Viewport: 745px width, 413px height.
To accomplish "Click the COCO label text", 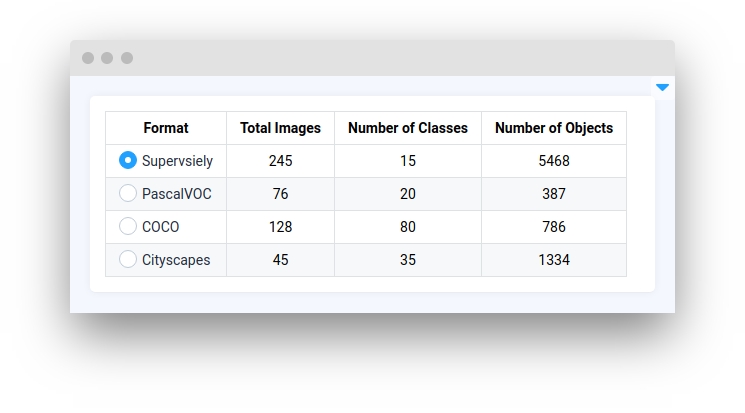I will pos(161,227).
